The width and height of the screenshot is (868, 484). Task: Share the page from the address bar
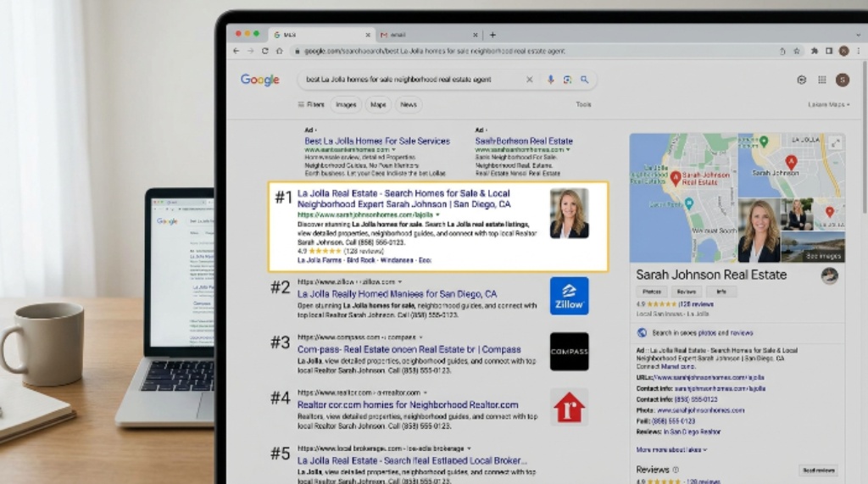click(x=782, y=51)
